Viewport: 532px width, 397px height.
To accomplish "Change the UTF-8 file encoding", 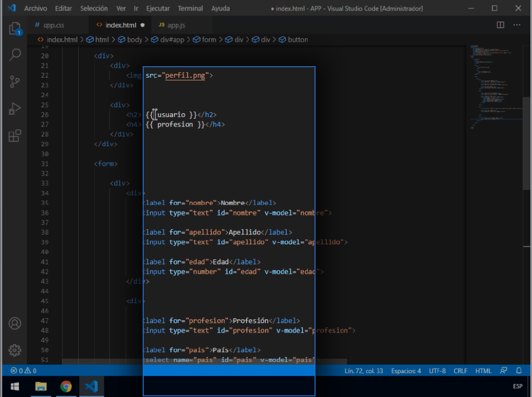I will pyautogui.click(x=437, y=370).
